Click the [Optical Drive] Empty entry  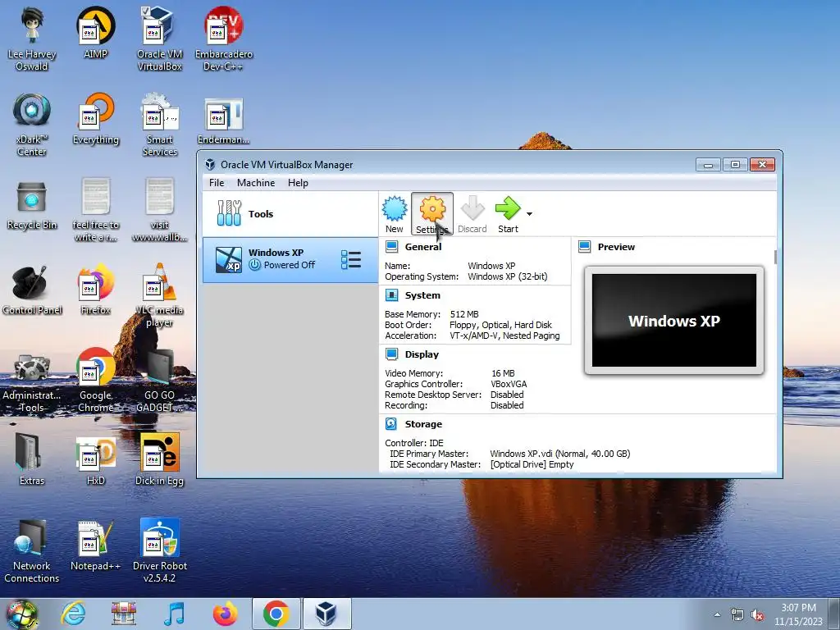pos(532,464)
